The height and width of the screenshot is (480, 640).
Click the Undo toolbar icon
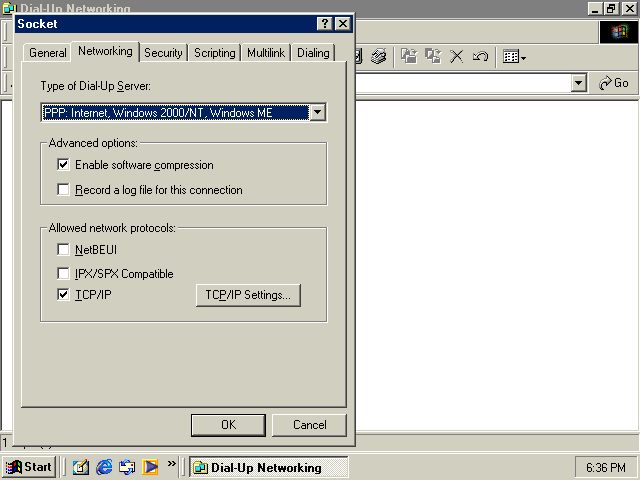point(480,56)
